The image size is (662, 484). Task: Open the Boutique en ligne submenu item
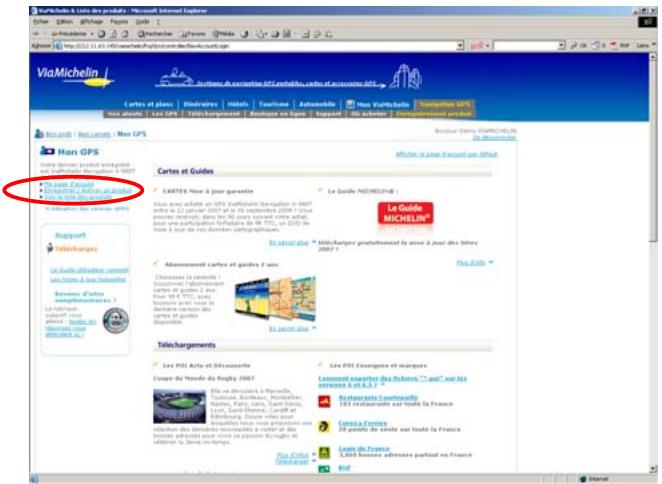pos(277,114)
